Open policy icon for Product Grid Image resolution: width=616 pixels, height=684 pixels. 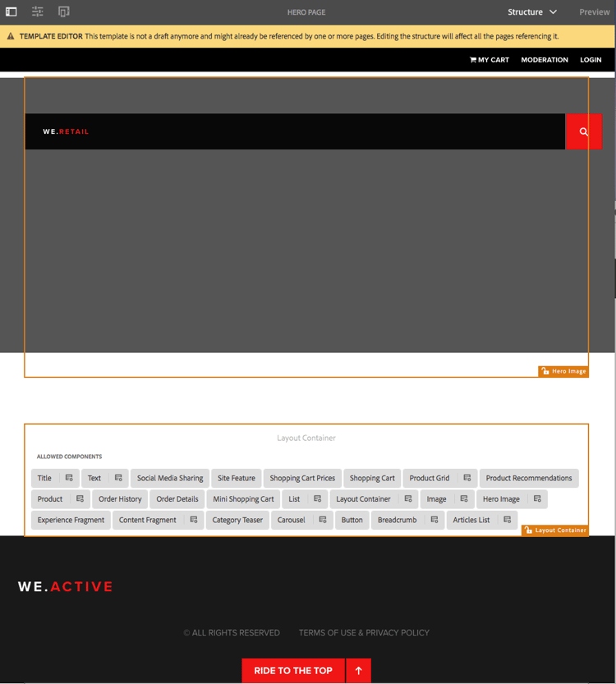coord(467,478)
